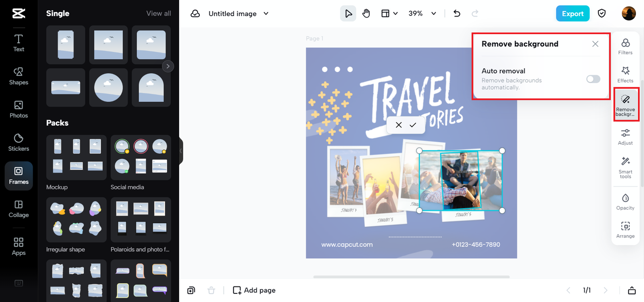Open the Filters tool
The height and width of the screenshot is (302, 644).
pyautogui.click(x=625, y=46)
